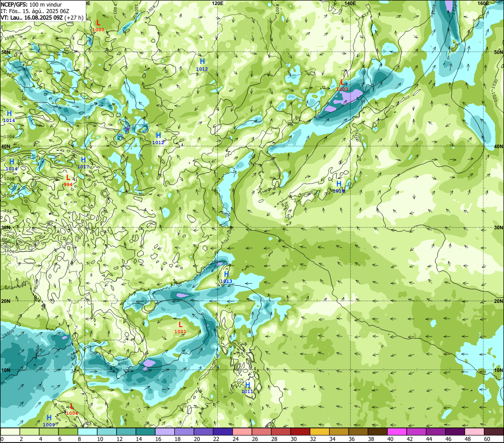504x443 pixels.
Task: Click the high pressure marker labeled 1018
Action: click(339, 187)
